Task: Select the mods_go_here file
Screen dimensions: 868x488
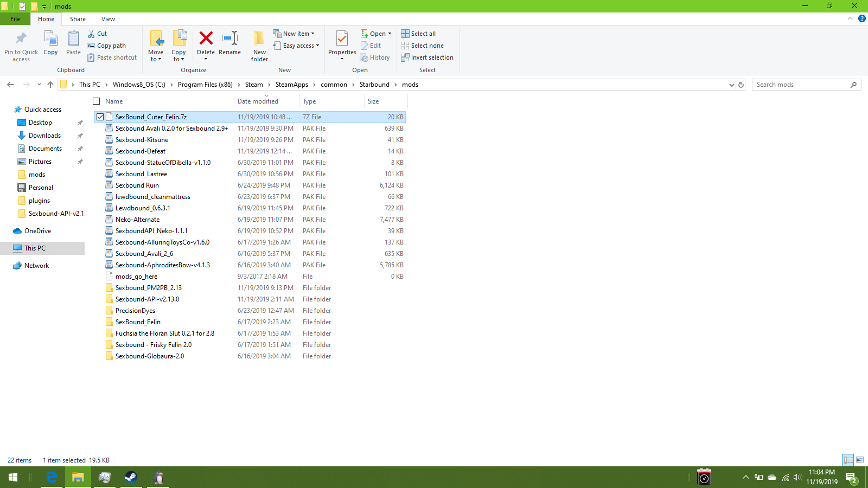Action: [136, 277]
